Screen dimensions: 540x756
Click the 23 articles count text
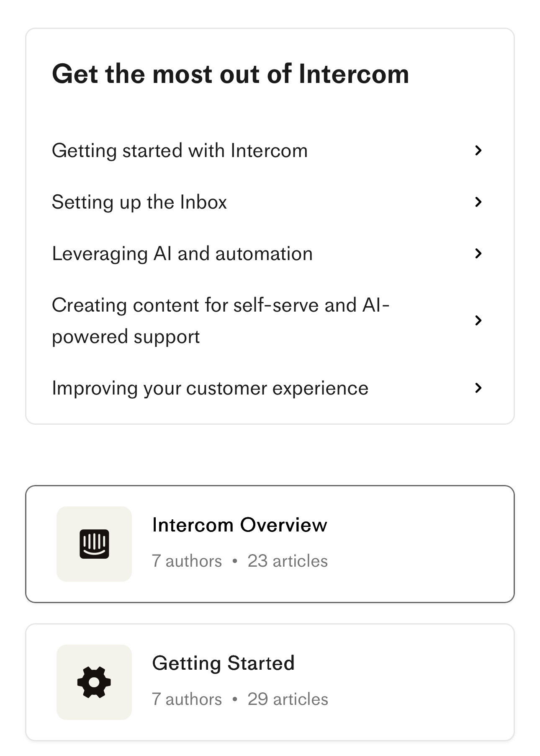(x=288, y=561)
